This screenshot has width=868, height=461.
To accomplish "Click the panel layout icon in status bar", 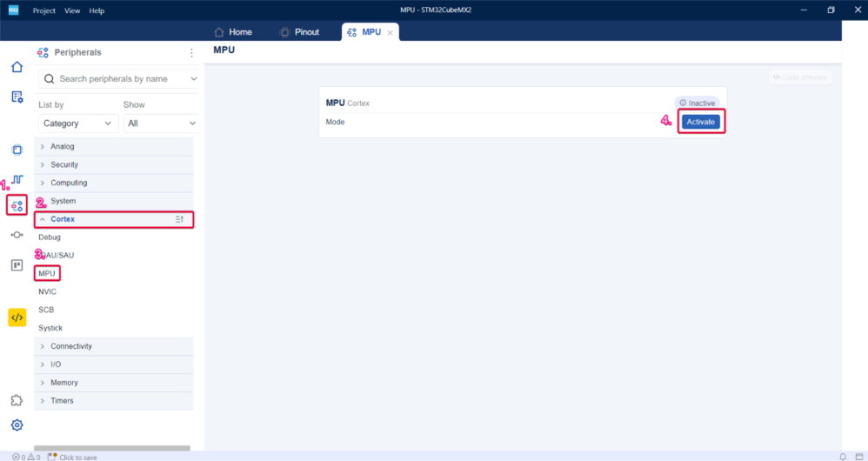I will pyautogui.click(x=859, y=458).
